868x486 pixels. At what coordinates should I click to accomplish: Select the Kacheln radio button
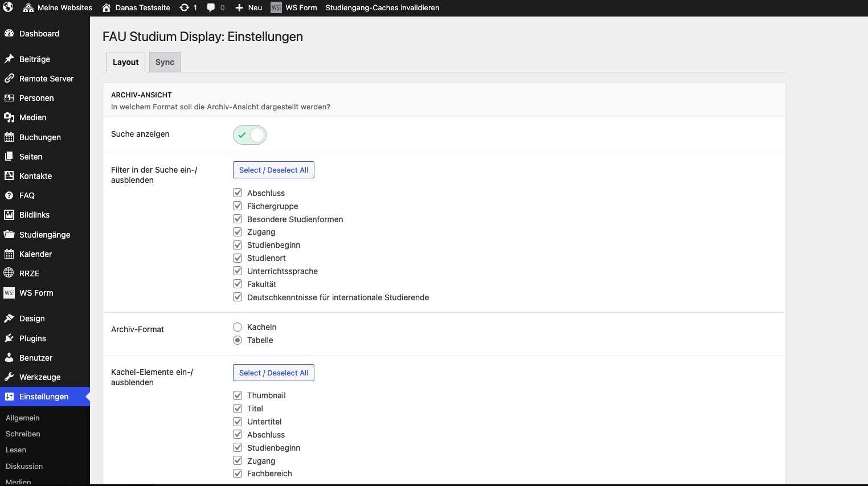238,327
